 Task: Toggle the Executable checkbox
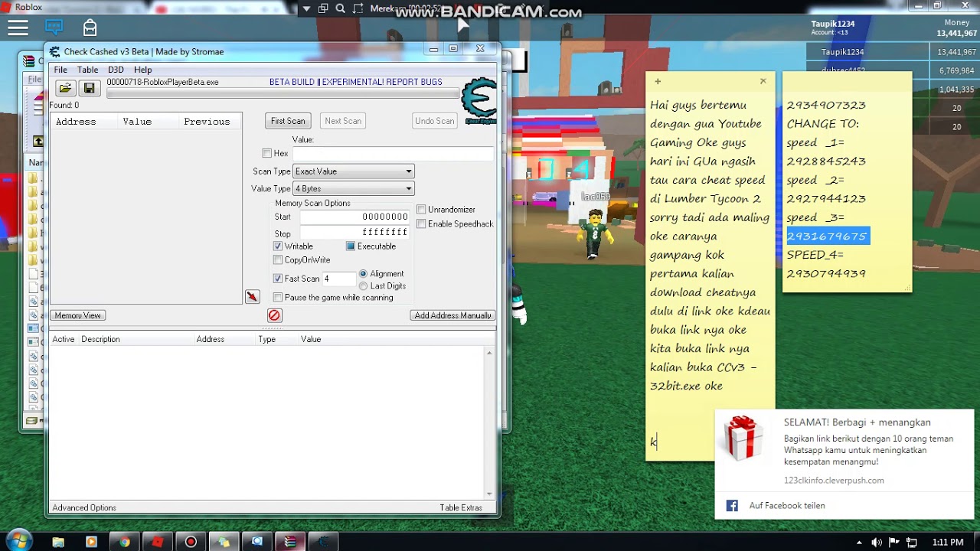351,246
